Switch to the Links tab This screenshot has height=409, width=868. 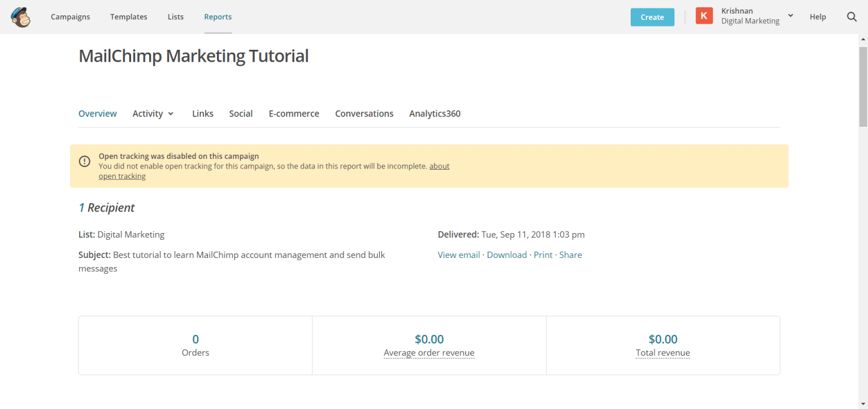point(202,114)
